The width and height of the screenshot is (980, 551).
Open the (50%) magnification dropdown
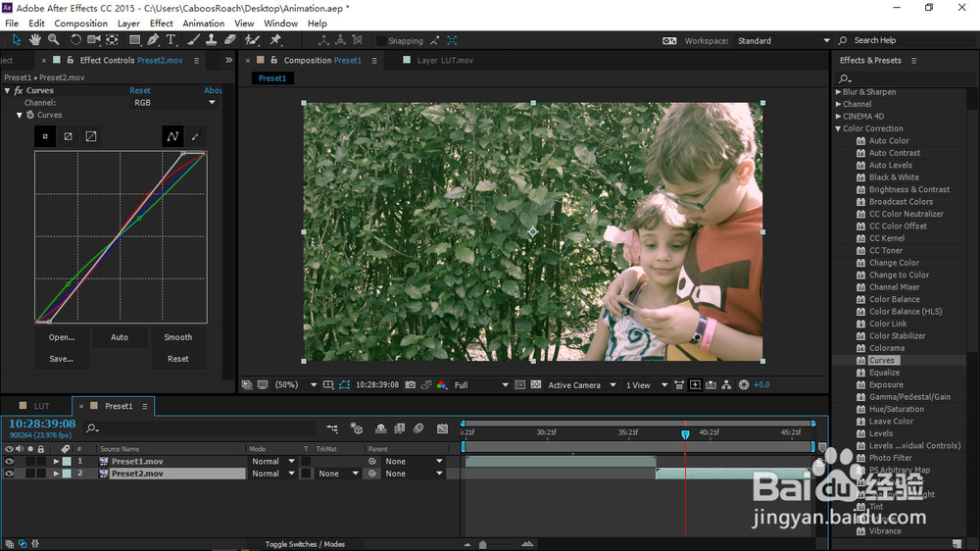point(296,385)
